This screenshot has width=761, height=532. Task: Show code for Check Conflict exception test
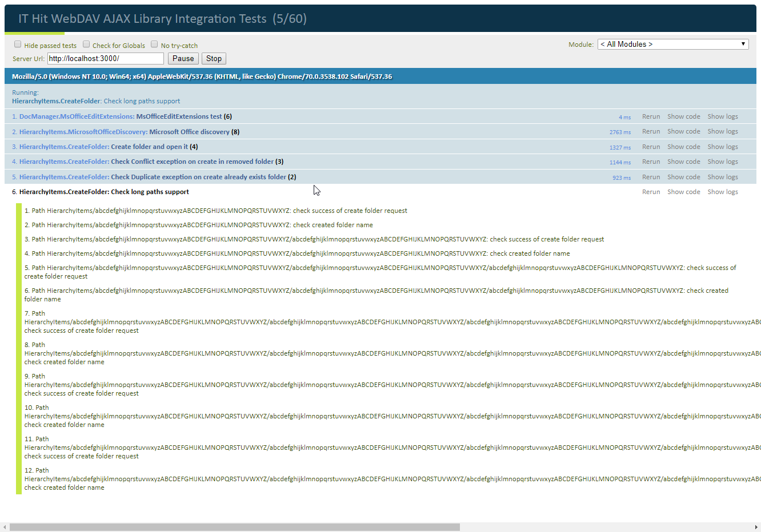click(x=684, y=162)
